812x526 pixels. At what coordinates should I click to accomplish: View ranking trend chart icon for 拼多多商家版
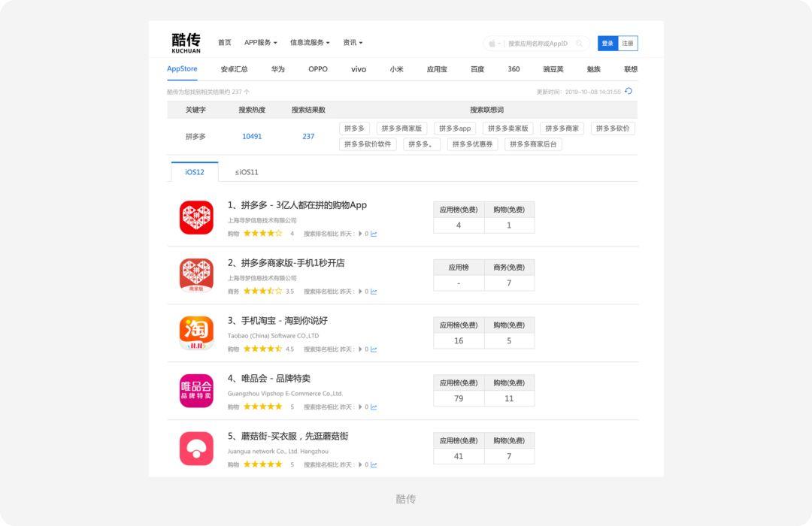tap(374, 292)
